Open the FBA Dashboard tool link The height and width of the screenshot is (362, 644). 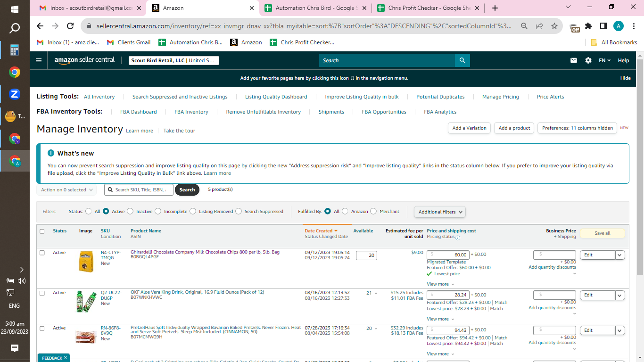[139, 112]
